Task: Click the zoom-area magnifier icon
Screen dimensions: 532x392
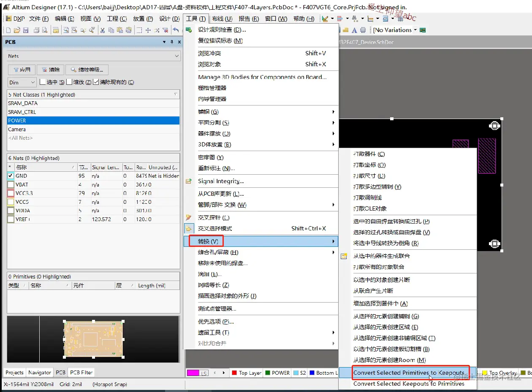Action: pos(75,30)
